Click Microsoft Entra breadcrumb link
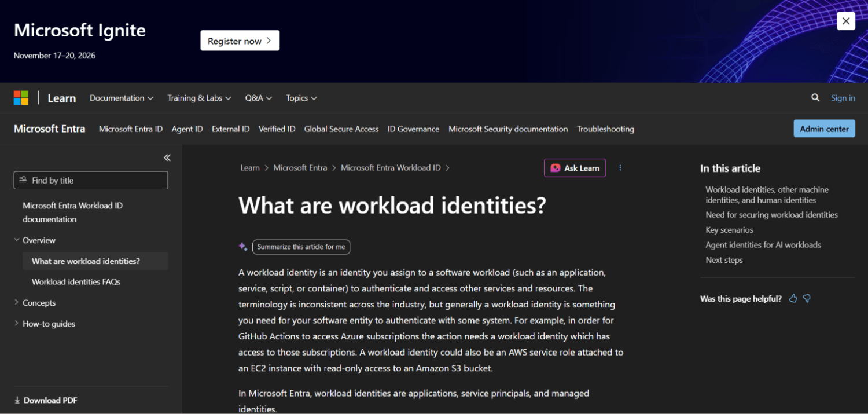Viewport: 868px width, 414px height. pos(300,168)
